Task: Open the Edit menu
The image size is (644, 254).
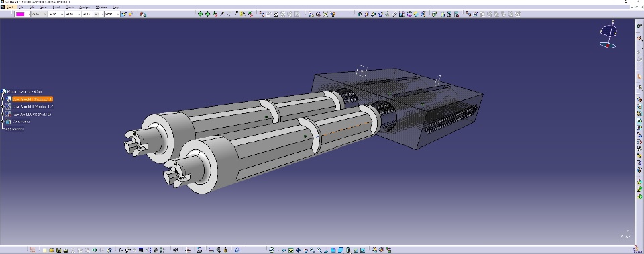Action: point(32,7)
